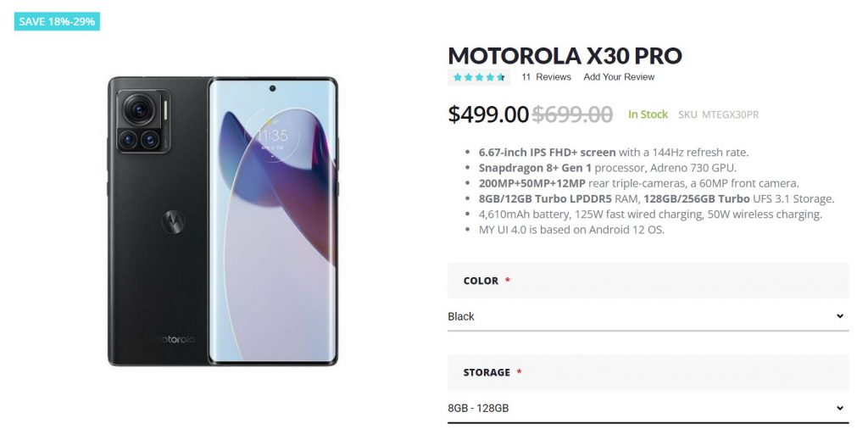
Task: Open the Color dropdown showing Black
Action: click(x=647, y=316)
